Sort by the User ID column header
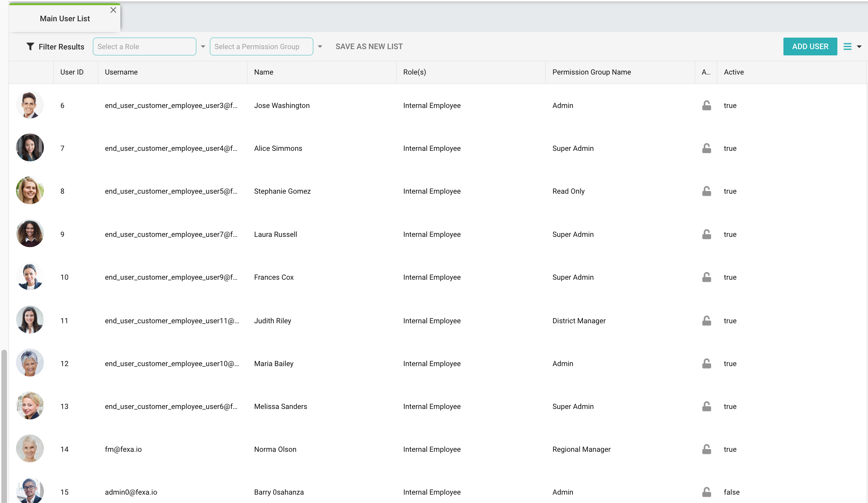The height and width of the screenshot is (503, 868). tap(72, 72)
